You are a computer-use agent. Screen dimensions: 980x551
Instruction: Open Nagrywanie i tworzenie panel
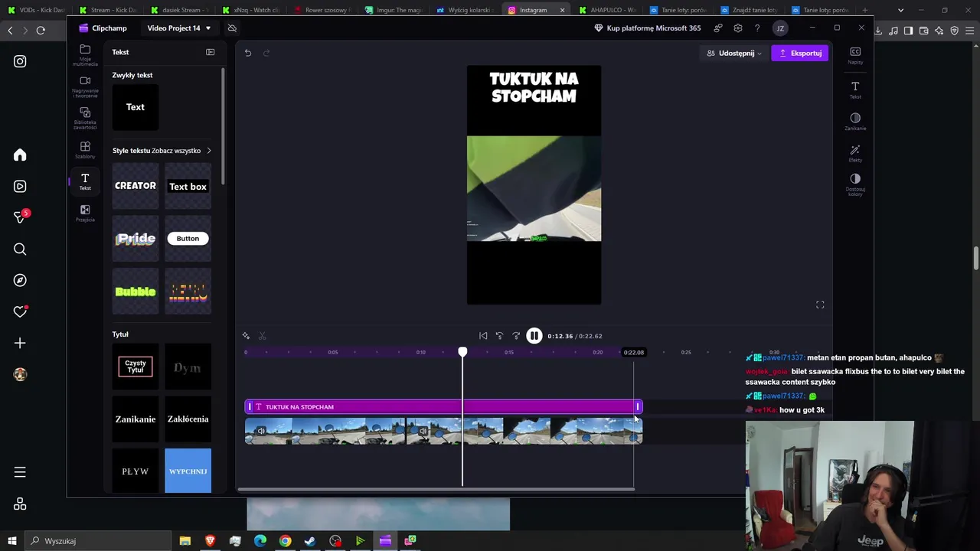pos(85,86)
